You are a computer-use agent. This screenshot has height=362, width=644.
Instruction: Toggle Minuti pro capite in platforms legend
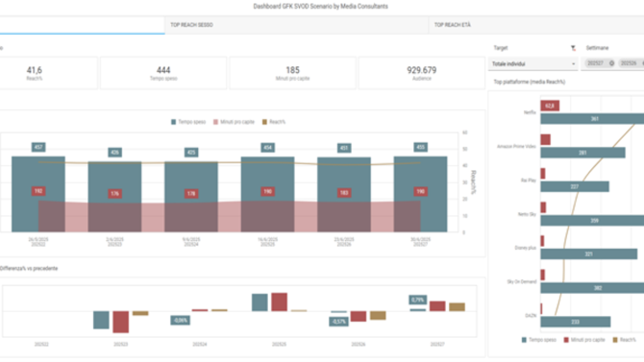[x=566, y=340]
